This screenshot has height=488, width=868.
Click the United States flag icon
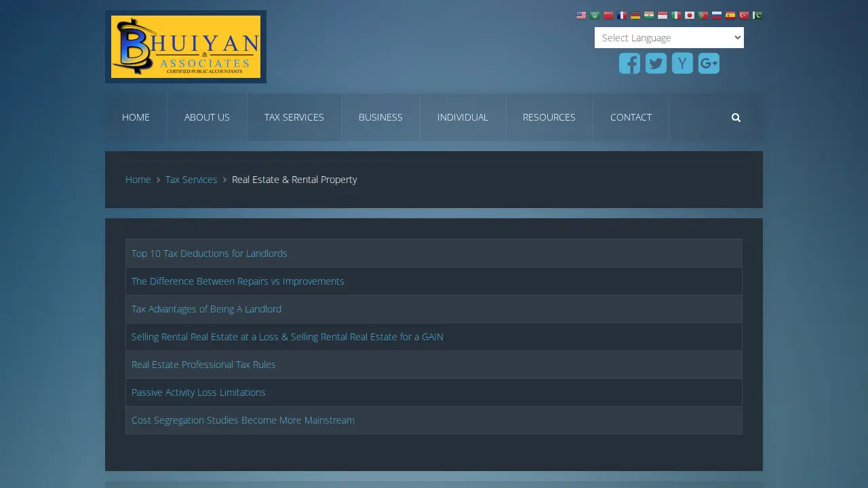point(581,15)
